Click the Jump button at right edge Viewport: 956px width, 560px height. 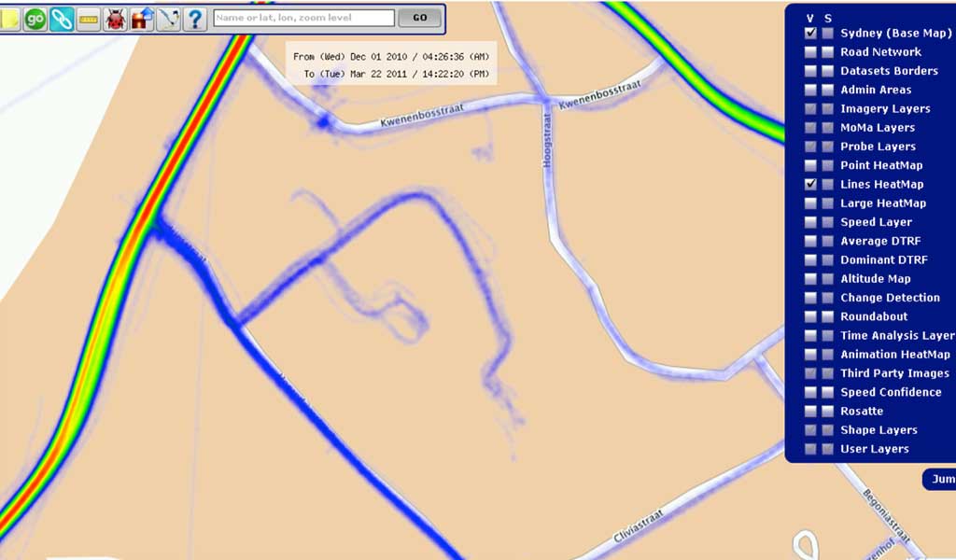pos(939,479)
